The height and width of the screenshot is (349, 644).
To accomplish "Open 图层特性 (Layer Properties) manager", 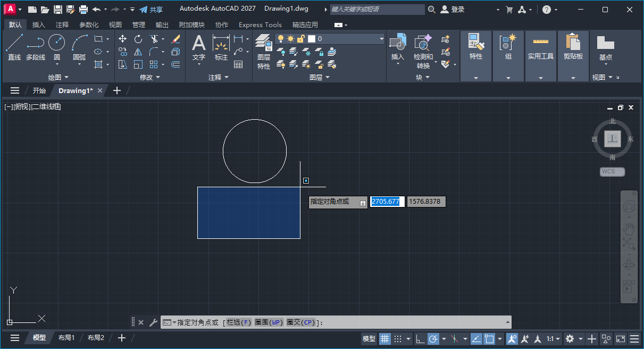I will pyautogui.click(x=264, y=52).
